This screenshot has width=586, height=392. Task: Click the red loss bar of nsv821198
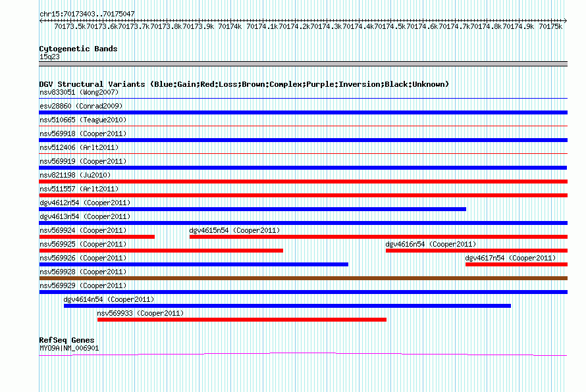[303, 182]
